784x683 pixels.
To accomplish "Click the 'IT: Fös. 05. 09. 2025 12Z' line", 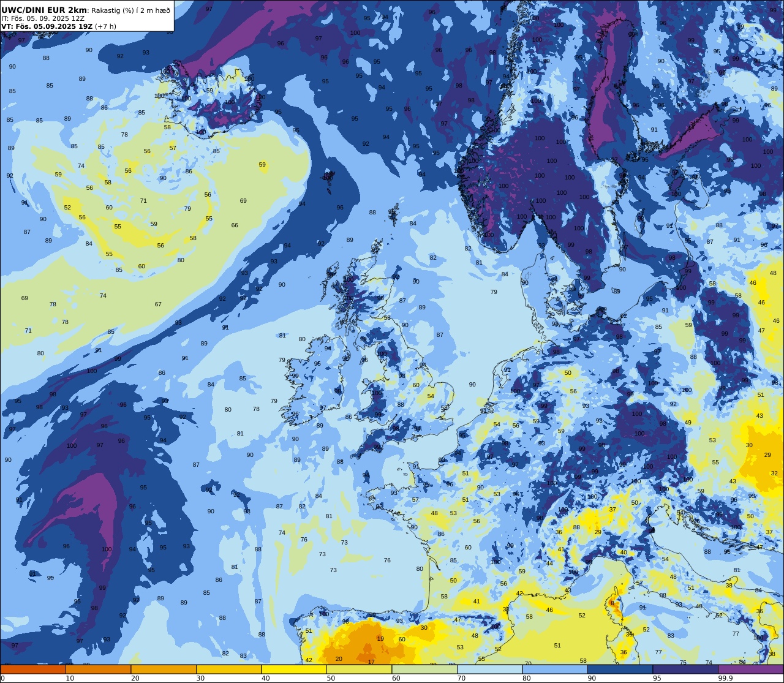I will pos(43,18).
